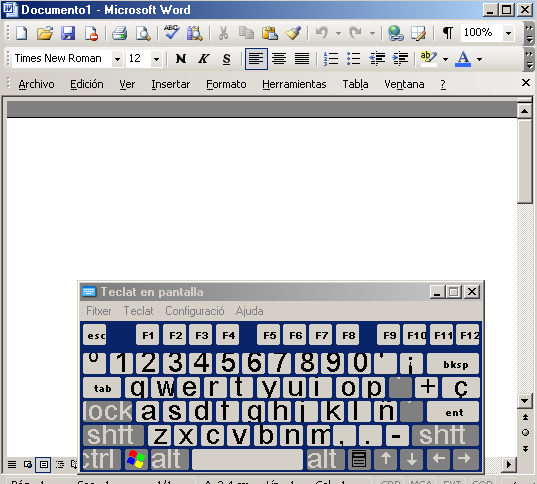Insert hyperlink globe icon
Screen dimensions: 537x484
click(396, 33)
